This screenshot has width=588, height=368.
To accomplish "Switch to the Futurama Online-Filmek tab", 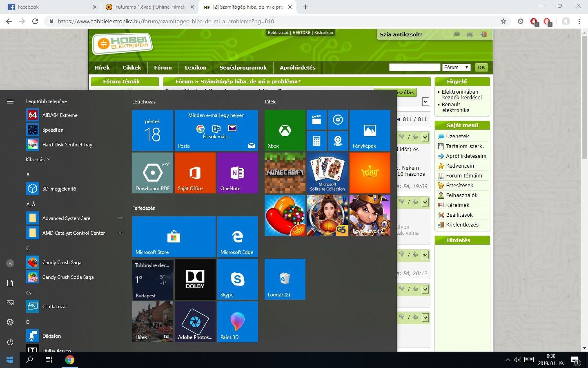I will (x=150, y=7).
